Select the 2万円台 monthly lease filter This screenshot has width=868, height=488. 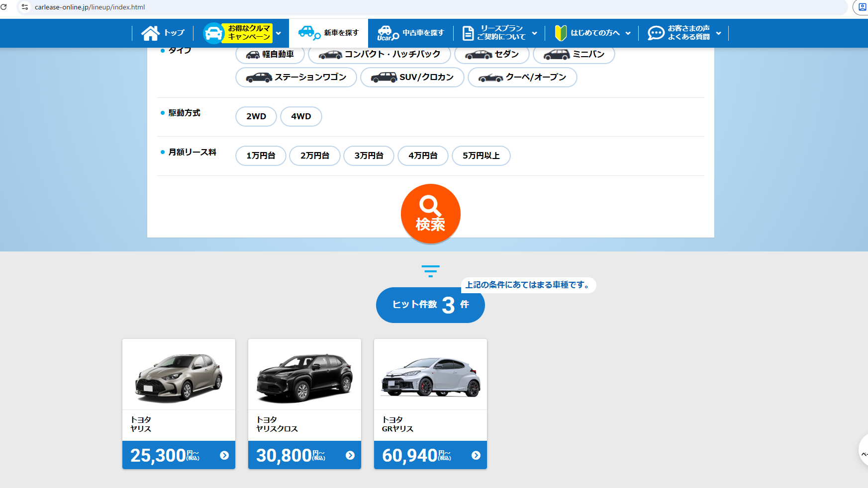[315, 156]
